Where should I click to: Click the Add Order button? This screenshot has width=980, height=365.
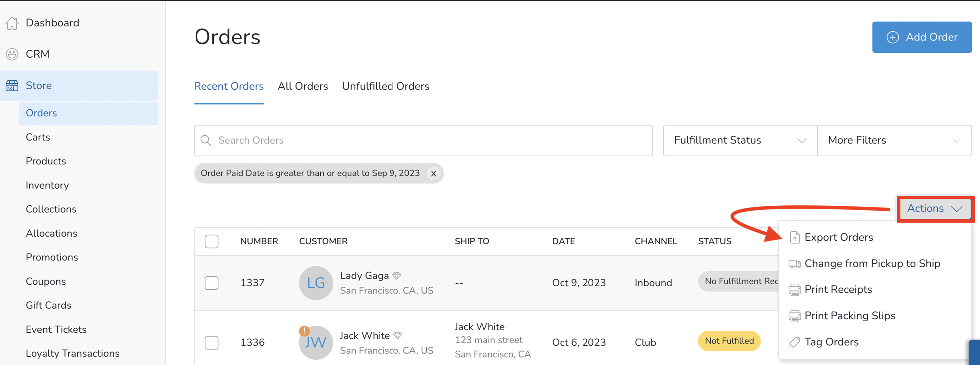(x=921, y=37)
